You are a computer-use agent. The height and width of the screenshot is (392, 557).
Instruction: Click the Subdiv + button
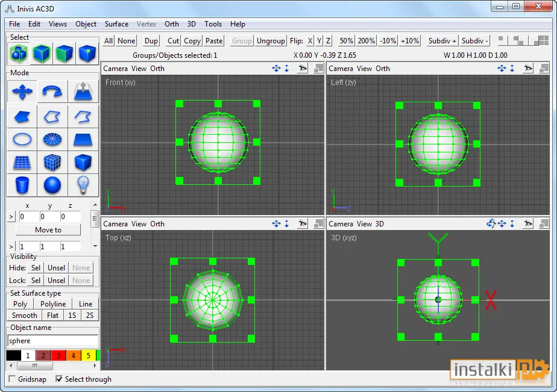pos(442,41)
